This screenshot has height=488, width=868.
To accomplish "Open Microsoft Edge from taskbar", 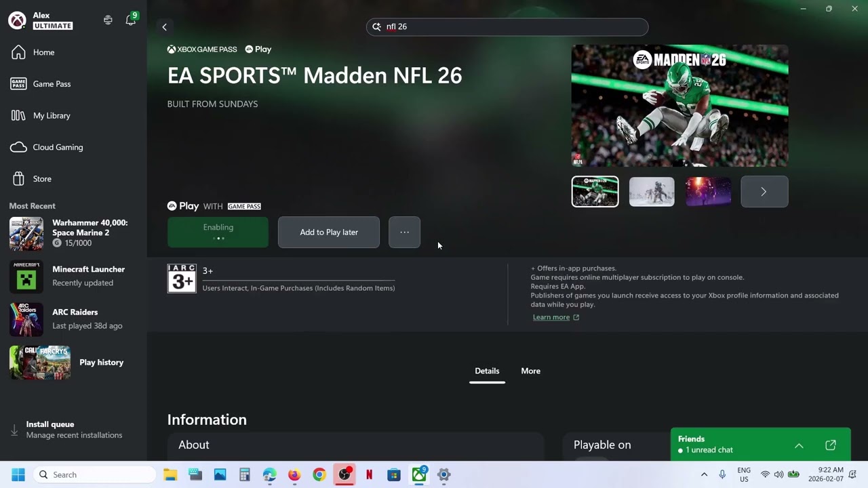I will (x=270, y=474).
